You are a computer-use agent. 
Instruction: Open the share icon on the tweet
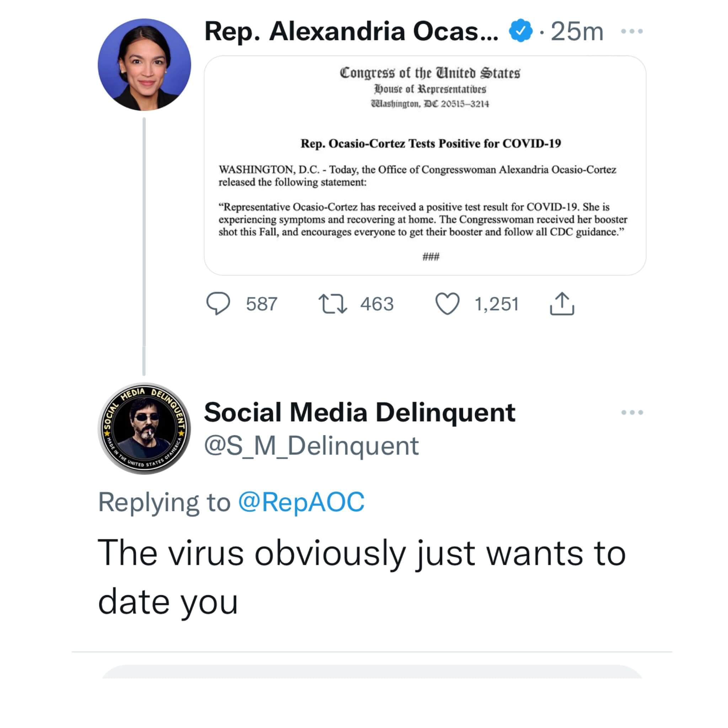pyautogui.click(x=562, y=303)
